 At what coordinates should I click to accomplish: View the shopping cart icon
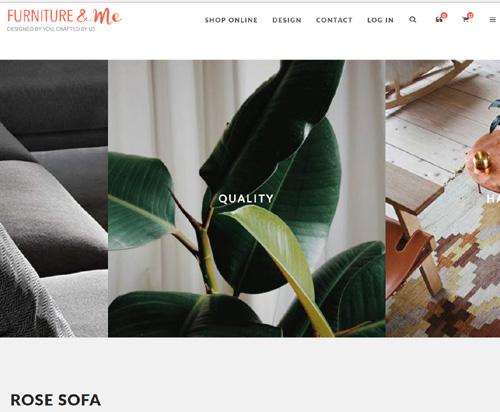tap(466, 20)
